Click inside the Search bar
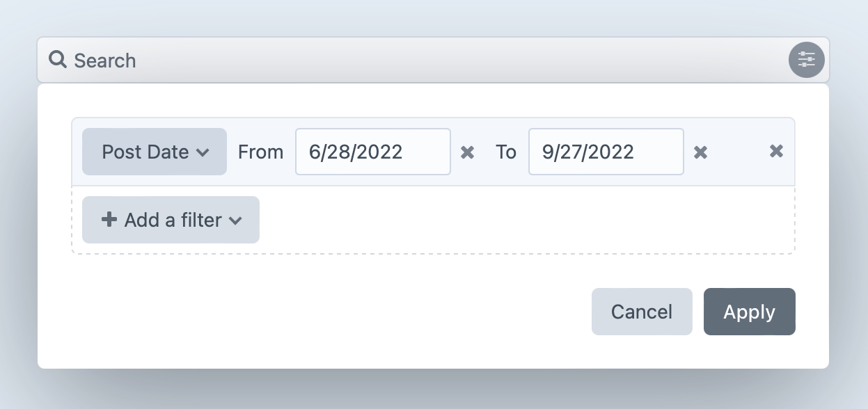 [278, 61]
